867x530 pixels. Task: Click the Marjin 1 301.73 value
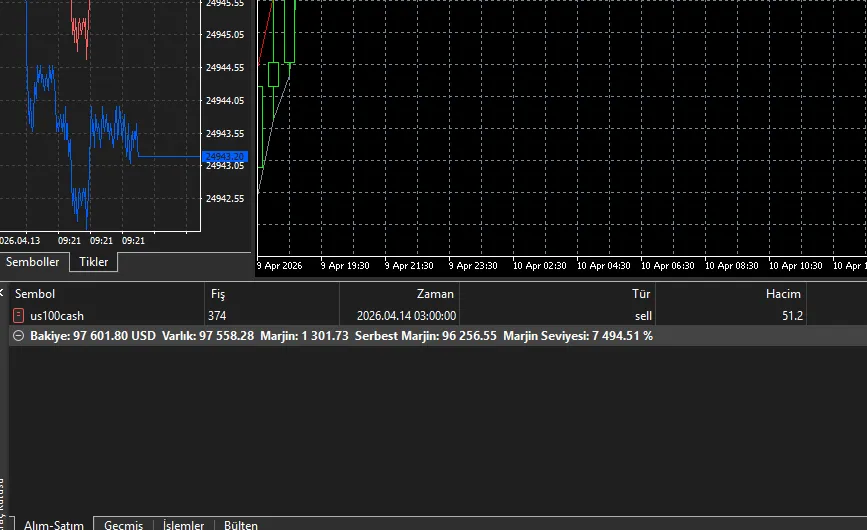coord(305,335)
